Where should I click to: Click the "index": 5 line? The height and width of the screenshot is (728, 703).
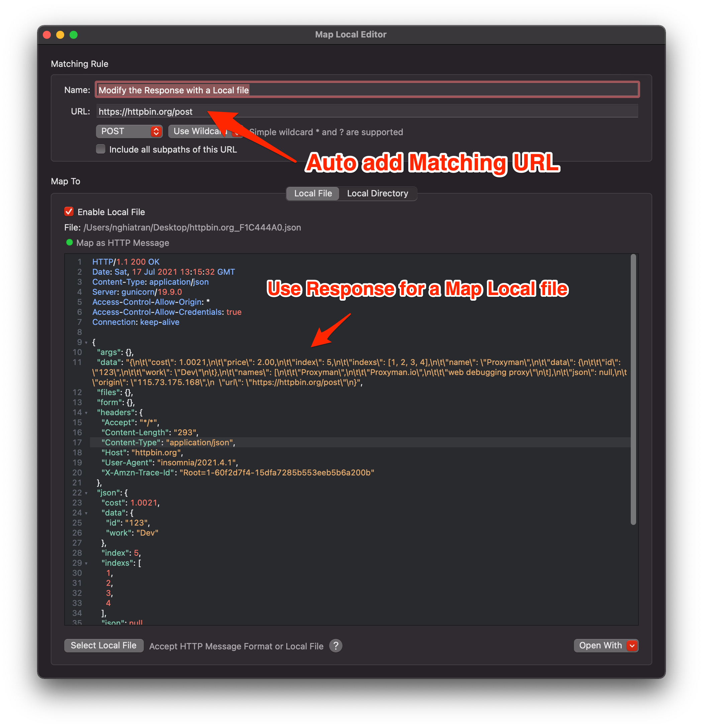(x=121, y=552)
